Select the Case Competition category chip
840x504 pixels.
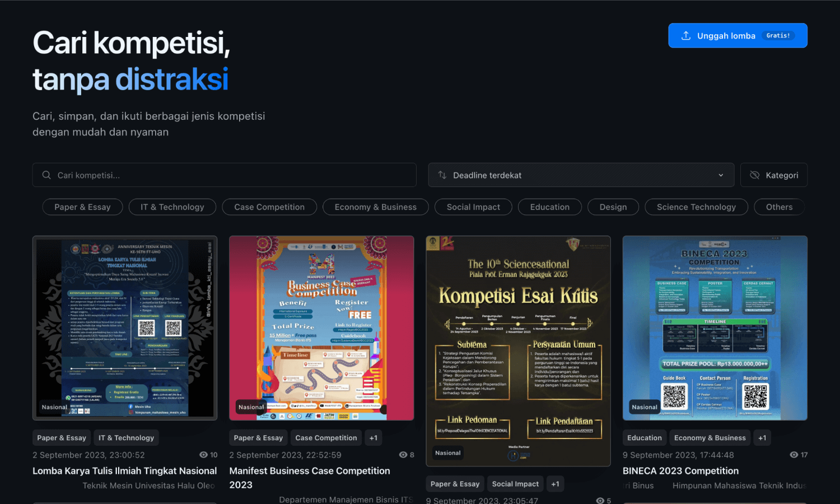coord(269,207)
